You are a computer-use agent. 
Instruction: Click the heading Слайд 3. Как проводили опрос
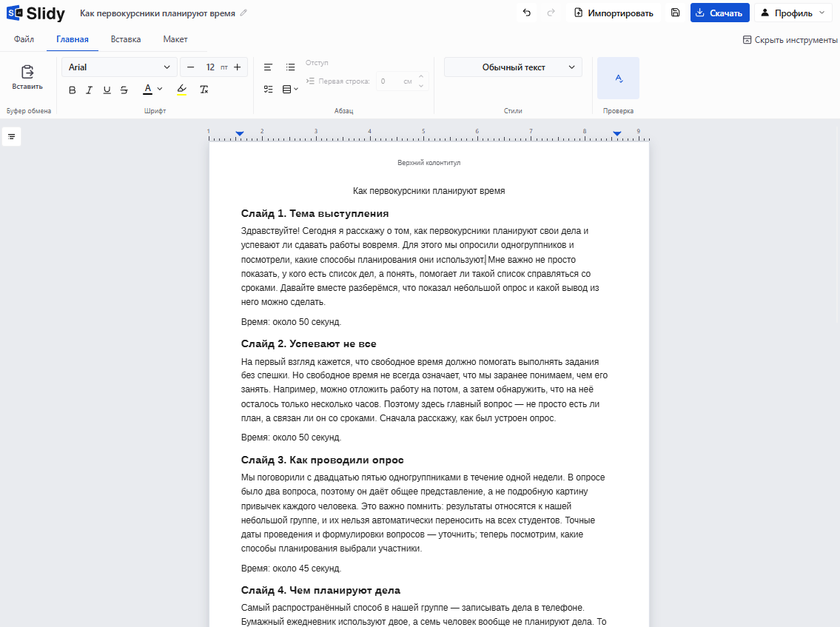[x=323, y=460]
